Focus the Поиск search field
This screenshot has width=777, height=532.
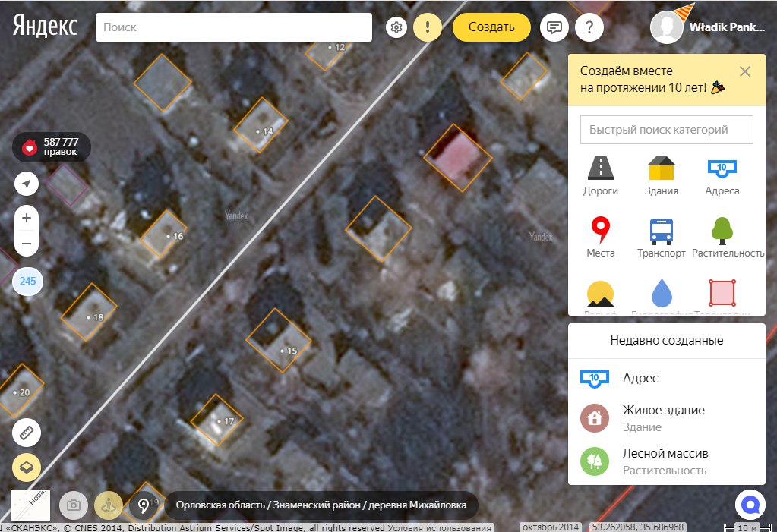[233, 27]
